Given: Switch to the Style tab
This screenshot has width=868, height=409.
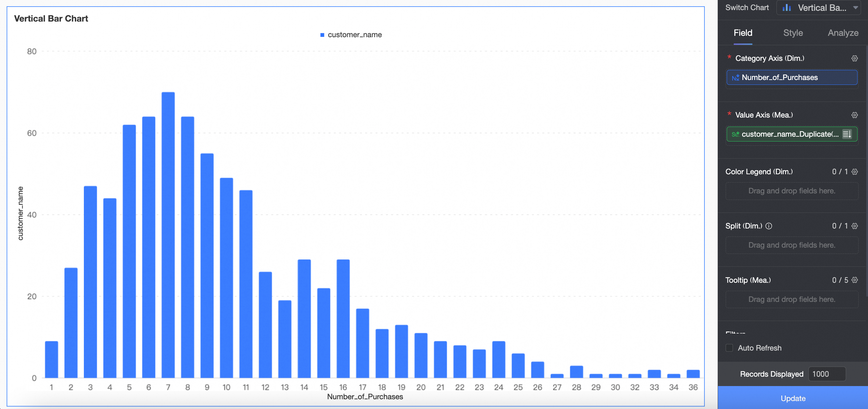Looking at the screenshot, I should point(793,33).
